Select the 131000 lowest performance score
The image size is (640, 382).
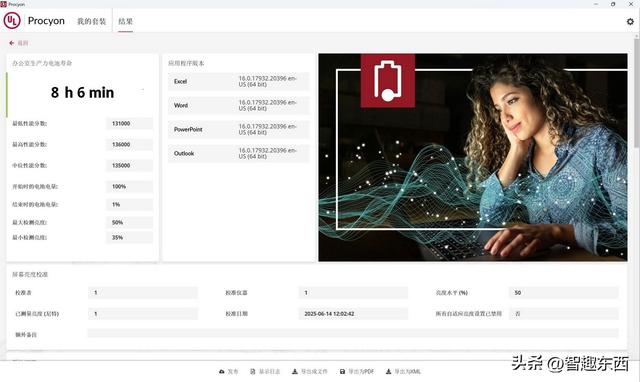click(129, 124)
